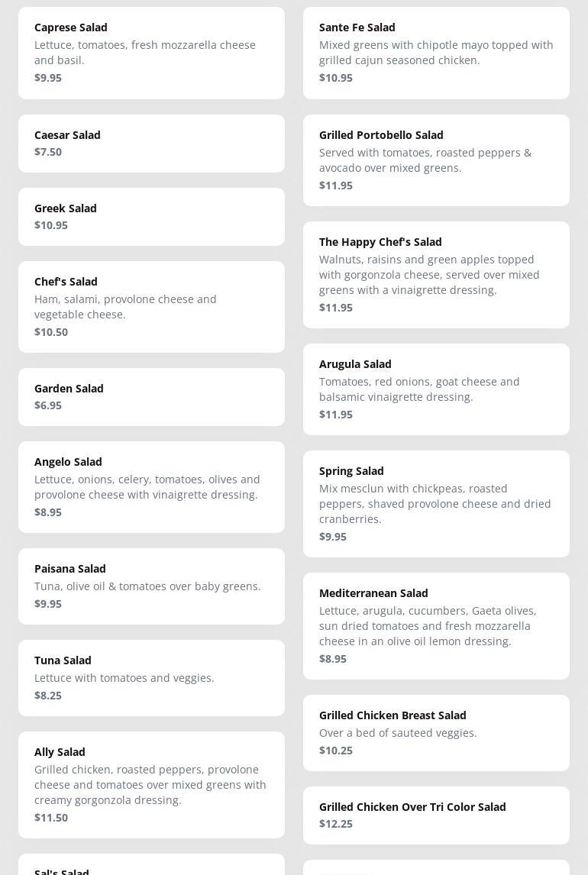Screen dimensions: 588x875
Task: Pick the Paisana Salad card
Action: 151,586
